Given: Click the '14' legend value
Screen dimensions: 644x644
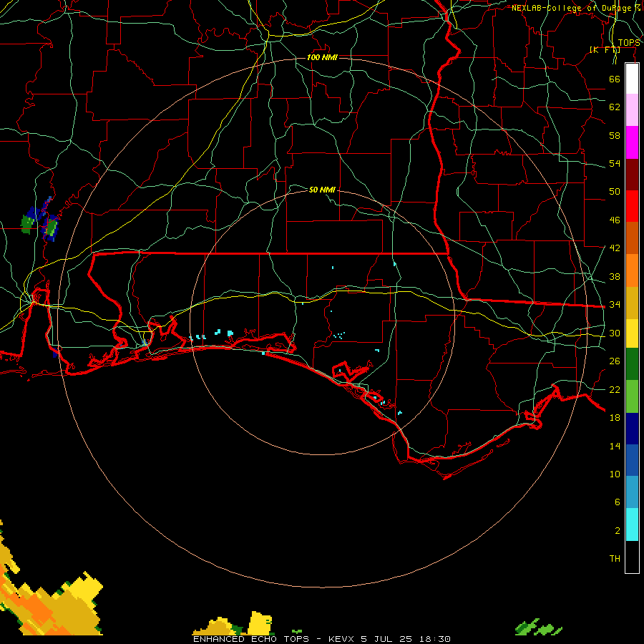Looking at the screenshot, I should point(615,446).
